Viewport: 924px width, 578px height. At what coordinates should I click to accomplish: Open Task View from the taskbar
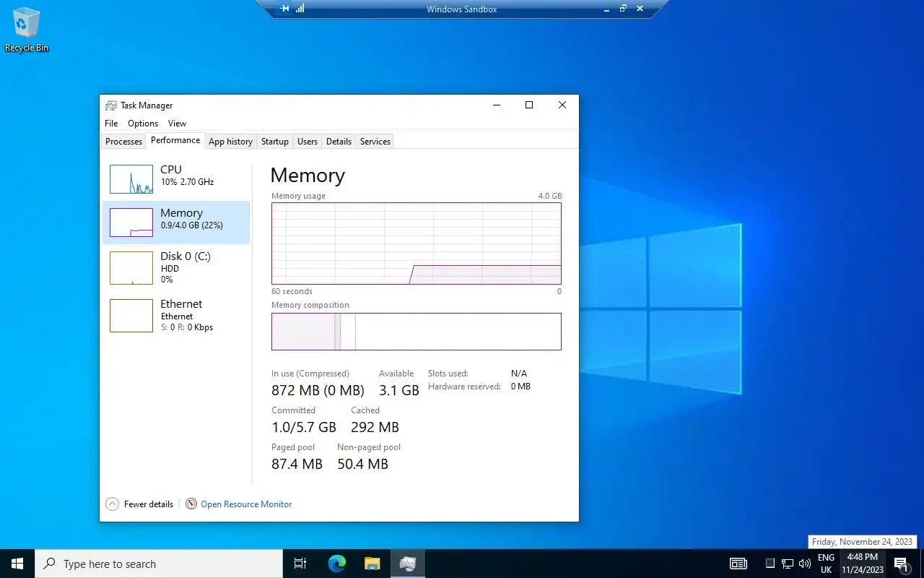click(300, 564)
